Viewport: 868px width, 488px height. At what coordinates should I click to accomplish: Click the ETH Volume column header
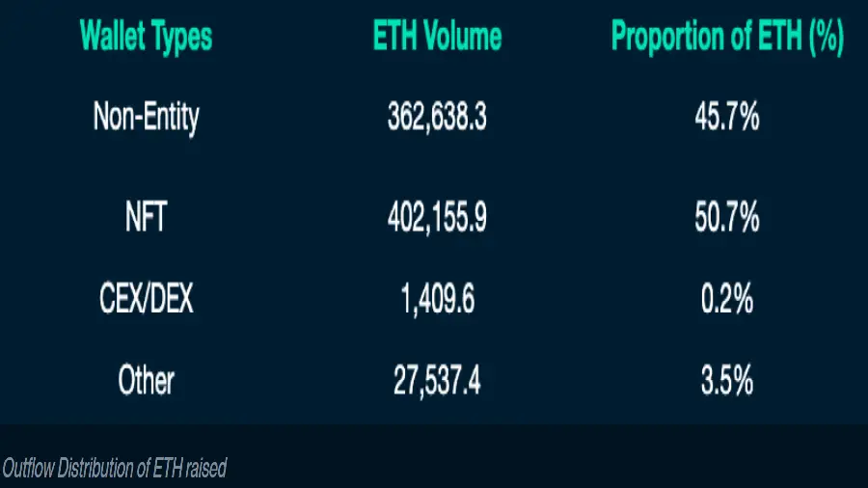[x=437, y=37]
